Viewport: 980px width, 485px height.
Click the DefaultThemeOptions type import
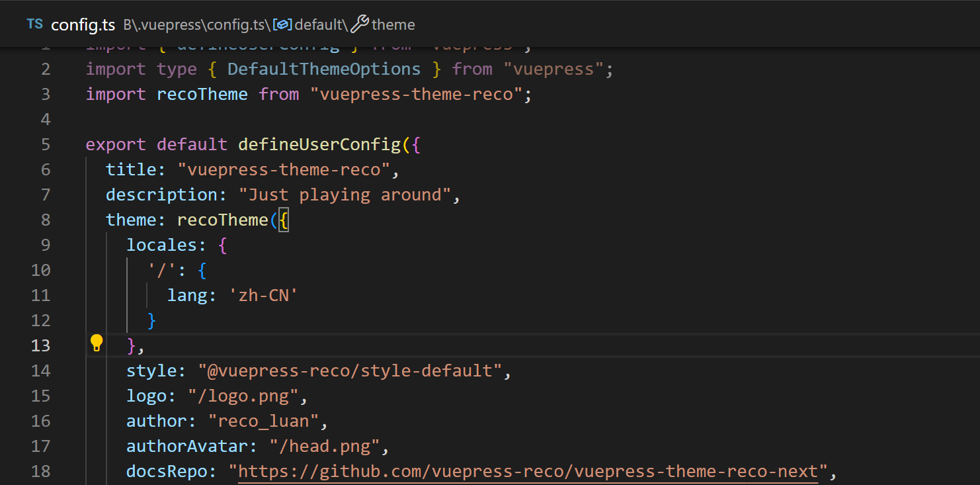(x=323, y=69)
